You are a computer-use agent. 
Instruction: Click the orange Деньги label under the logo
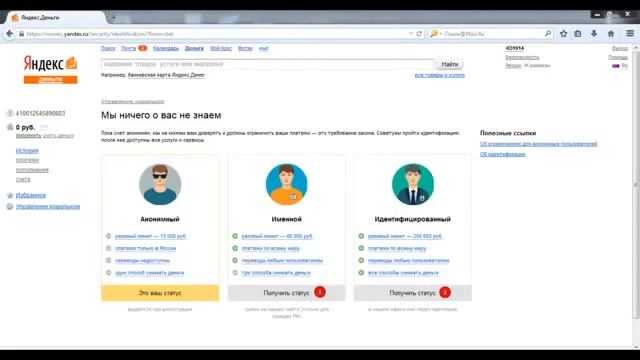pyautogui.click(x=50, y=80)
